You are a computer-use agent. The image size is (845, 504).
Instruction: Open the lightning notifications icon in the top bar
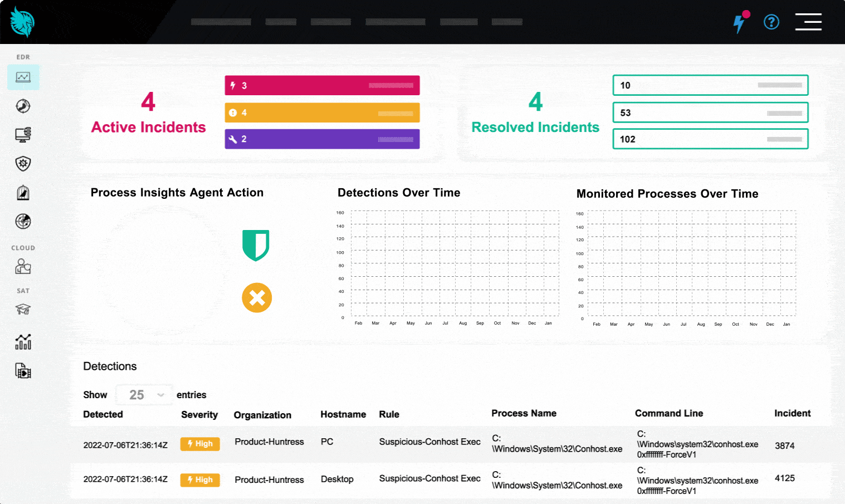pos(740,22)
